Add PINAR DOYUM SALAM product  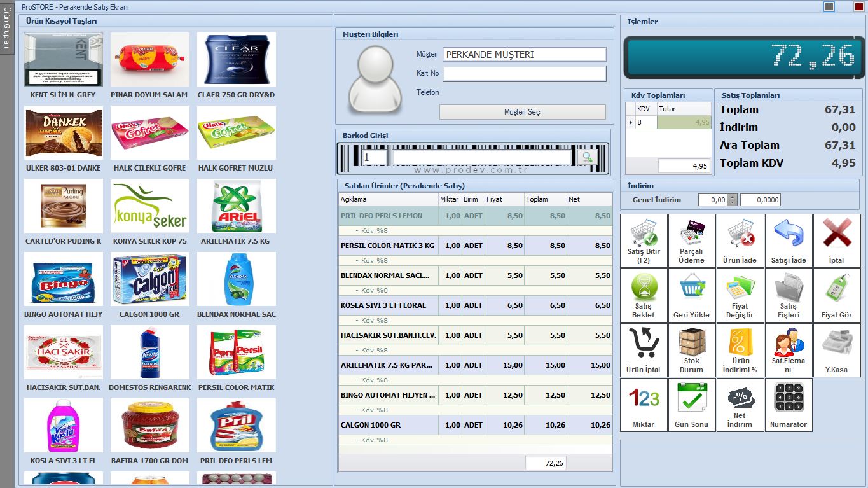coord(149,66)
